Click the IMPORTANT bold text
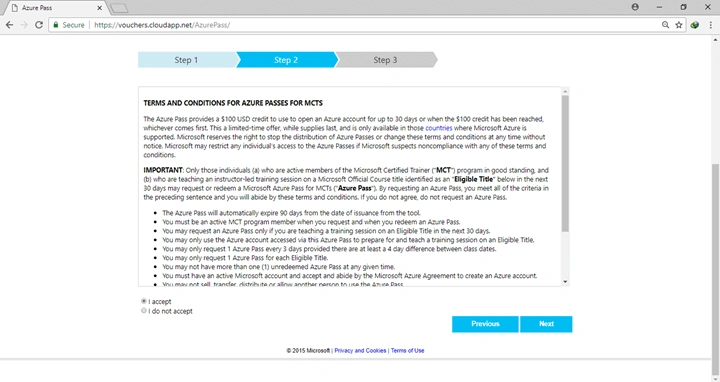 coord(163,170)
